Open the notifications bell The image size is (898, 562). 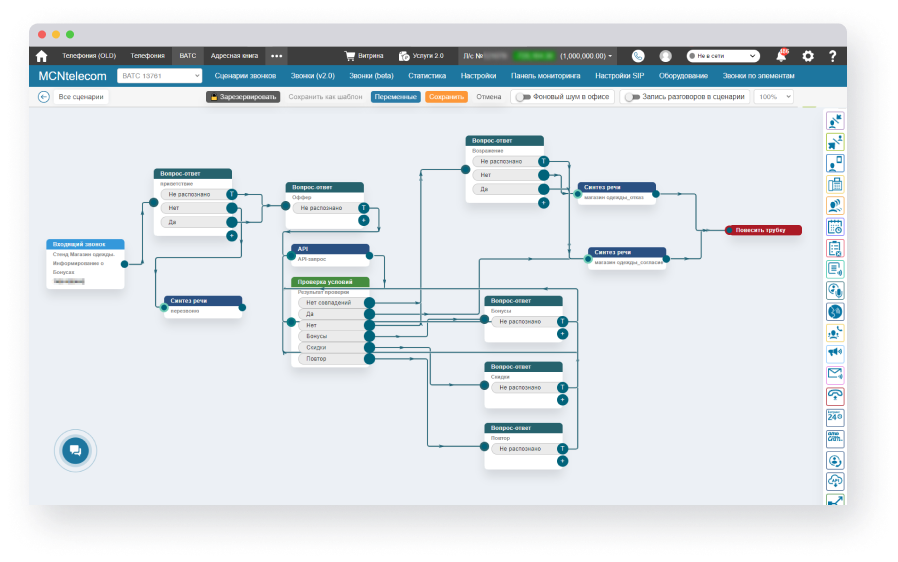click(x=781, y=56)
